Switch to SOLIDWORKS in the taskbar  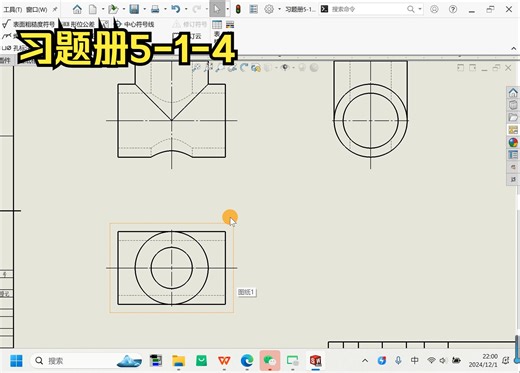tap(315, 361)
